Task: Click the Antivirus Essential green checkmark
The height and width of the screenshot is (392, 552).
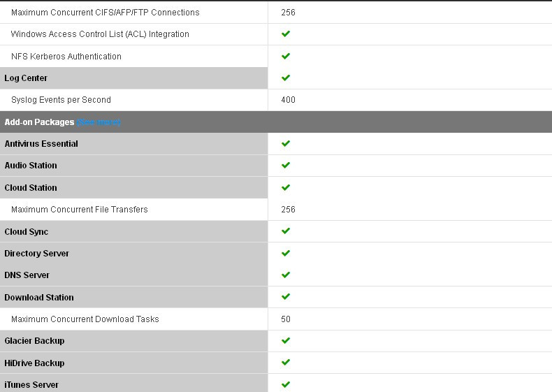Action: [x=286, y=143]
